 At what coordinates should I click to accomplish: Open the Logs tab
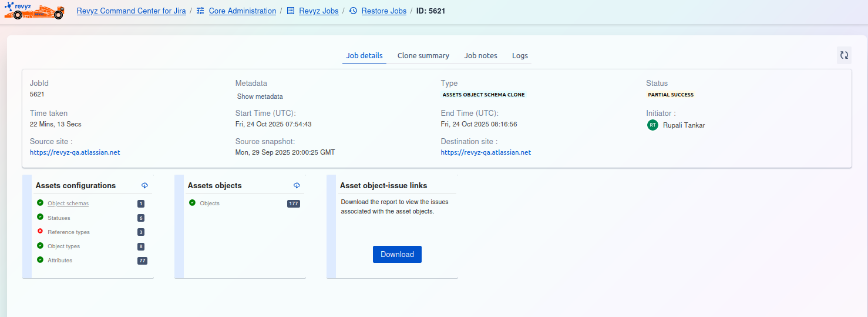(x=520, y=56)
